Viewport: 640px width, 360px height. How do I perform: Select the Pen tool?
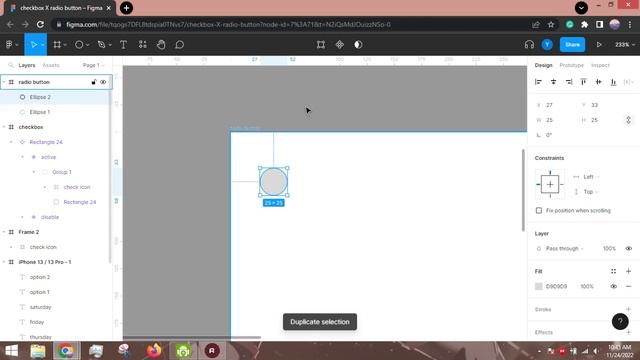coord(102,44)
